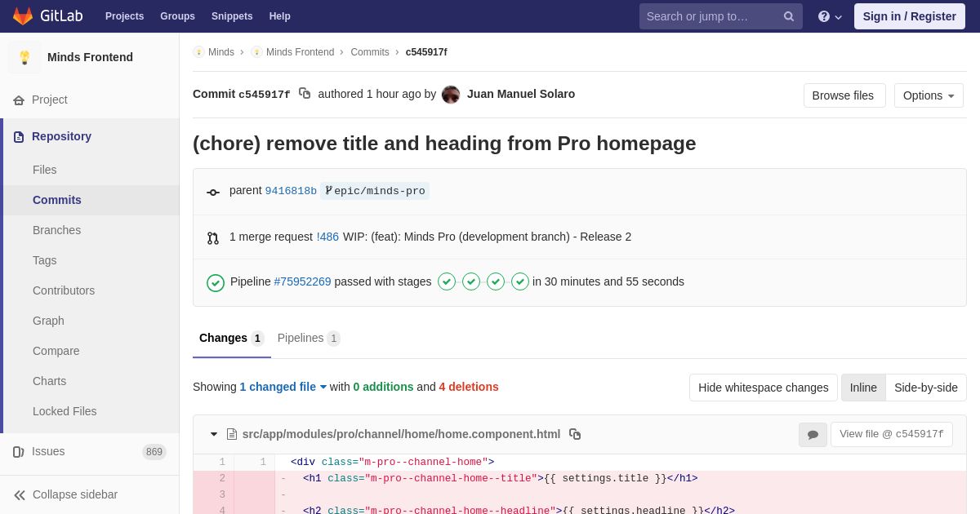
Task: Click old line number 2 in diff
Action: coord(221,479)
